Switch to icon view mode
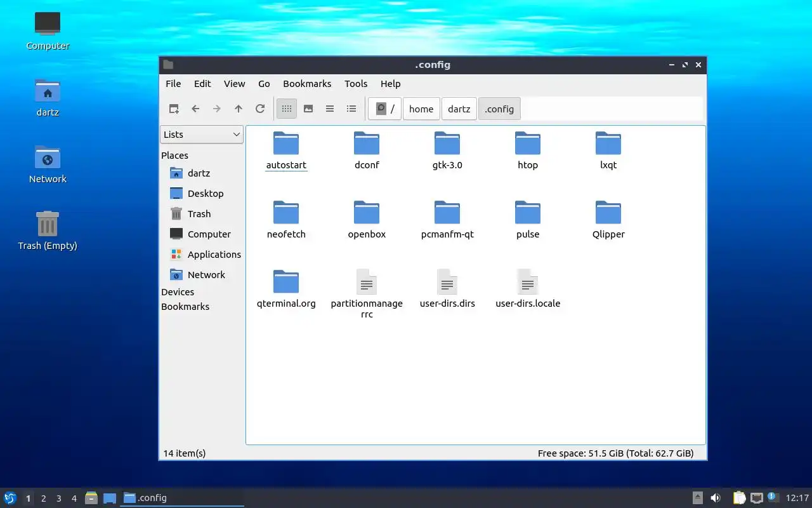Screen dimensions: 812x508 coord(287,109)
